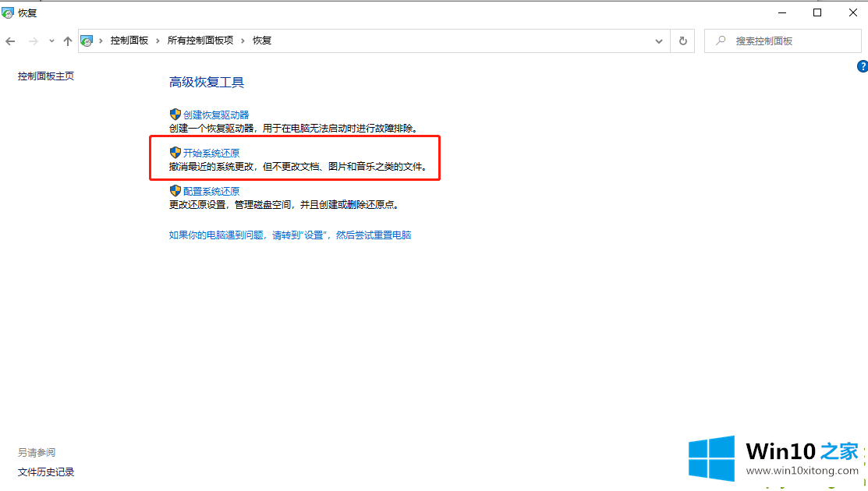The height and width of the screenshot is (491, 868).
Task: Click the shield icon beside 创建恢复驱动器
Action: tap(175, 115)
